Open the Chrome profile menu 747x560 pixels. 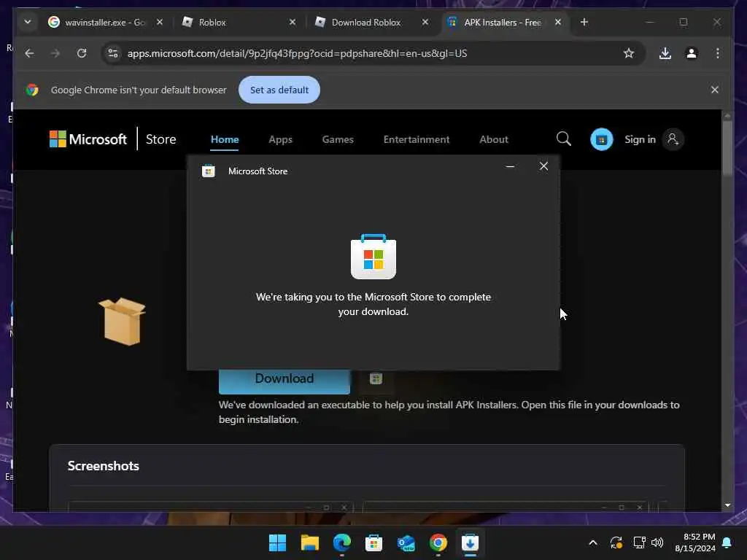click(x=692, y=53)
